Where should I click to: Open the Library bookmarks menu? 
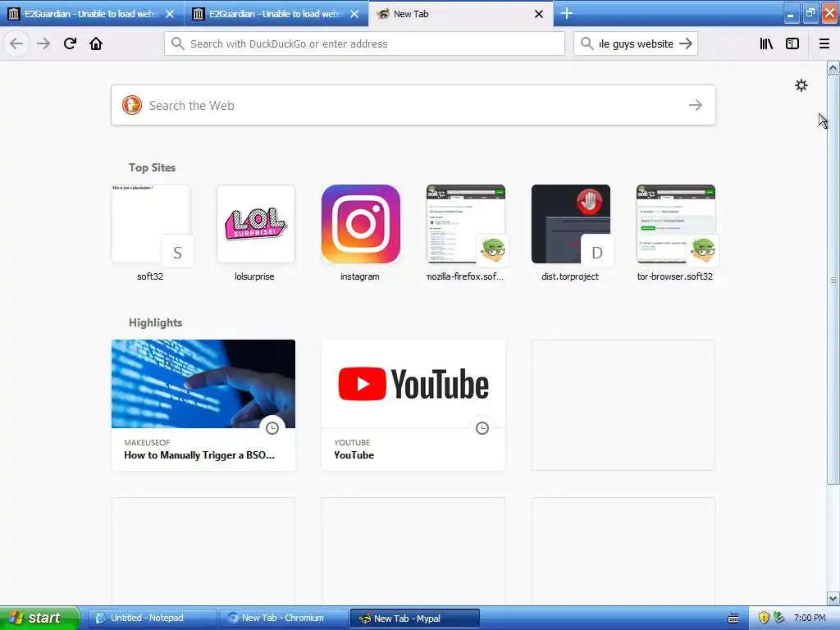tap(766, 43)
